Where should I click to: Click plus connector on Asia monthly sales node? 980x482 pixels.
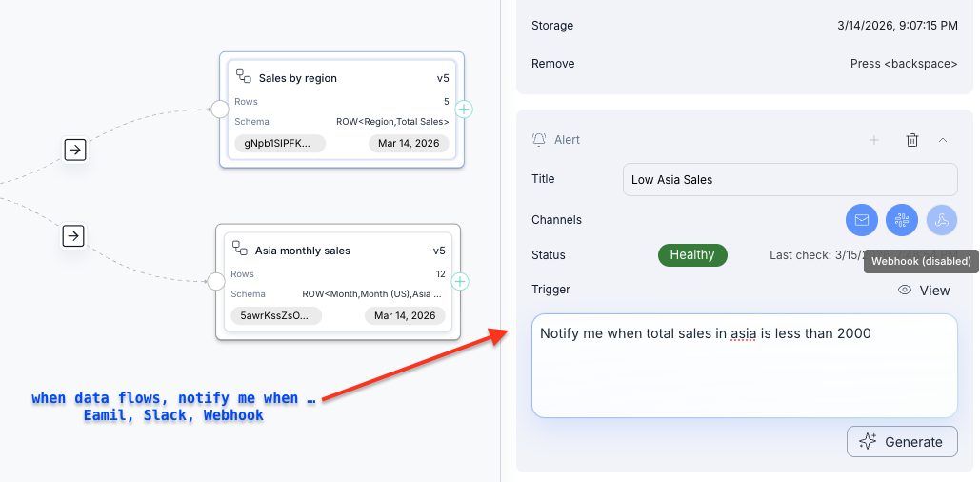click(459, 281)
